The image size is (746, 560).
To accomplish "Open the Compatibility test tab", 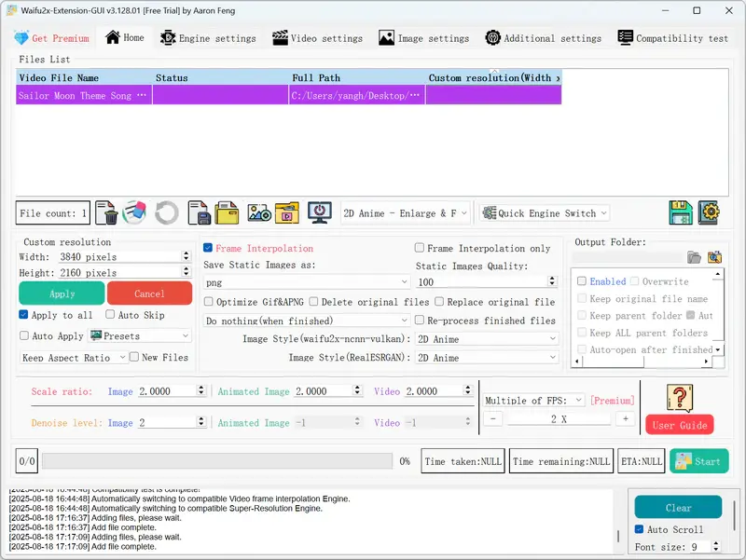I will pos(673,38).
